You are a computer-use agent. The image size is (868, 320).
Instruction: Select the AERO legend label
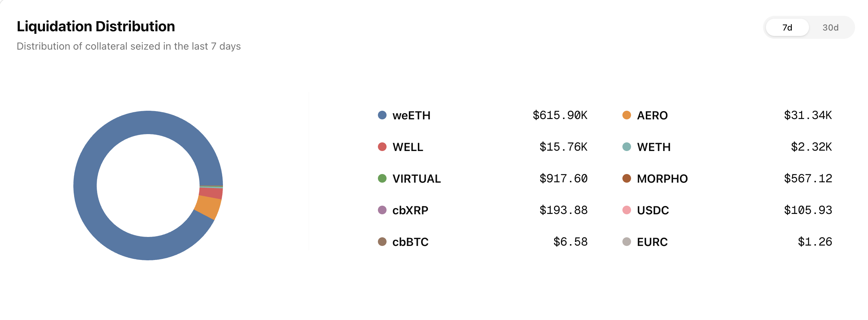point(652,115)
